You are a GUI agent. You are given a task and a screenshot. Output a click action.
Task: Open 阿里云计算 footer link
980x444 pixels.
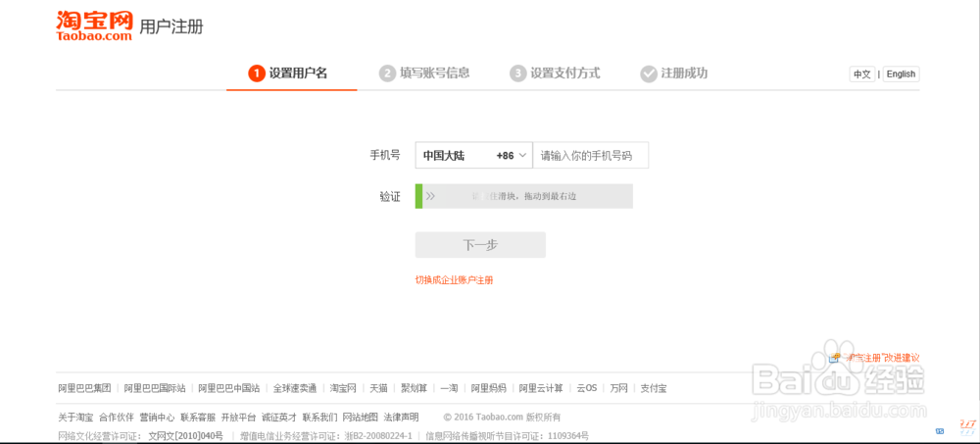pos(541,388)
